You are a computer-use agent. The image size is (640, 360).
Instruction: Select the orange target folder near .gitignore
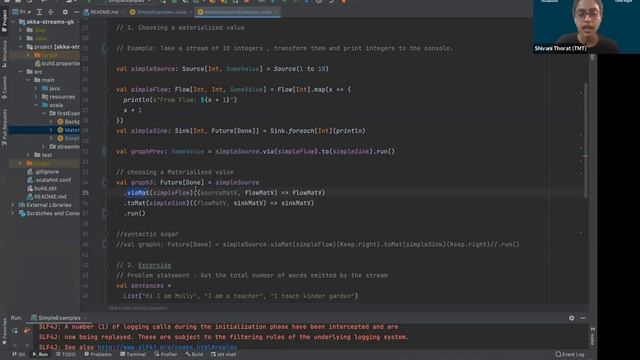(x=38, y=163)
